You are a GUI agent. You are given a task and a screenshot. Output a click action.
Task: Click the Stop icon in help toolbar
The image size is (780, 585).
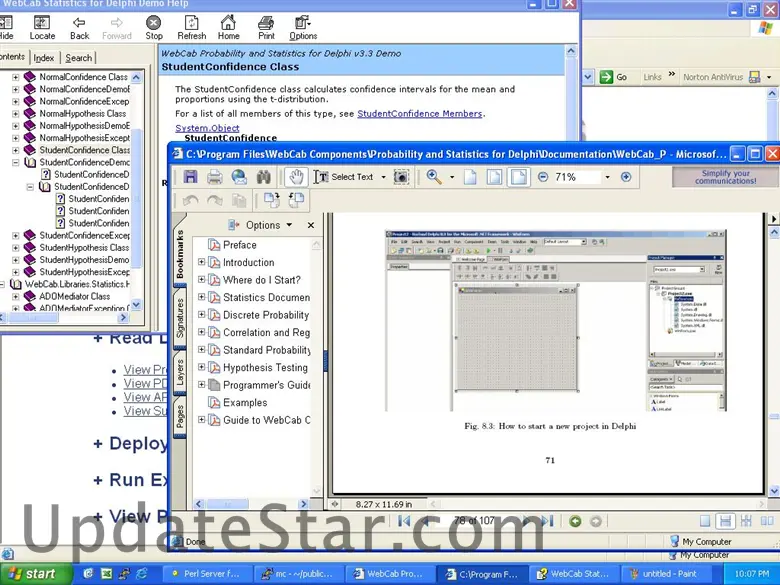[x=153, y=28]
